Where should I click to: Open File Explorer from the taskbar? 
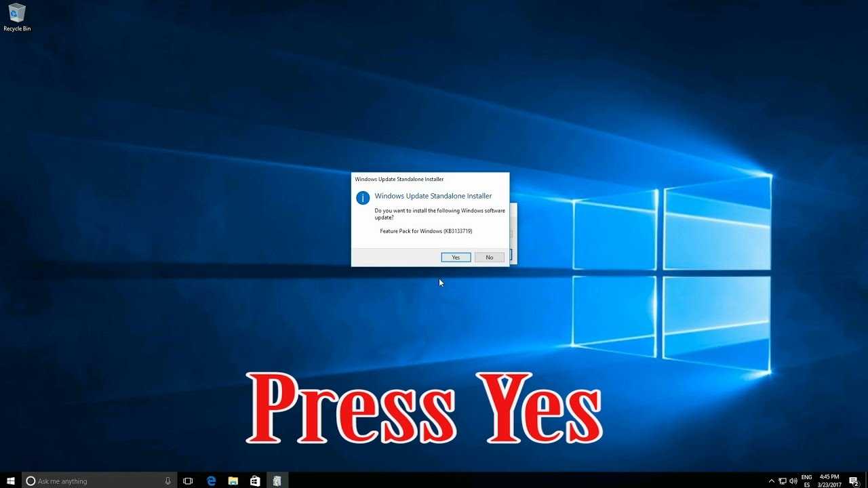click(233, 481)
